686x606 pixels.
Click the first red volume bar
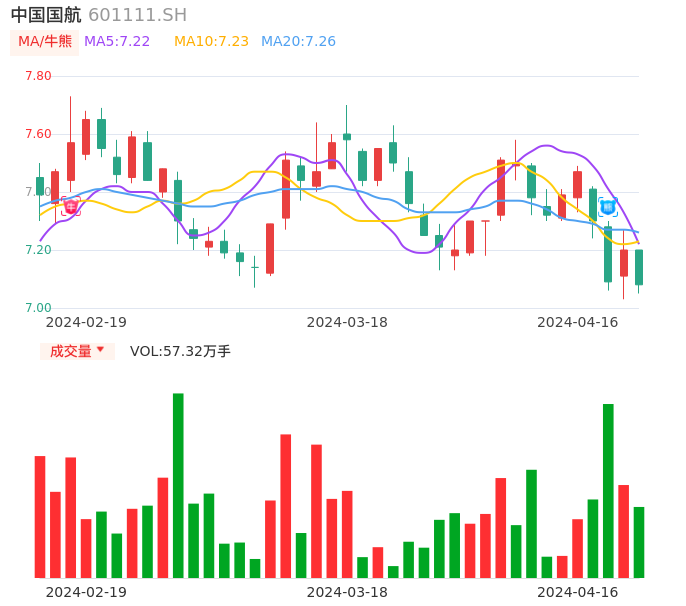click(40, 516)
